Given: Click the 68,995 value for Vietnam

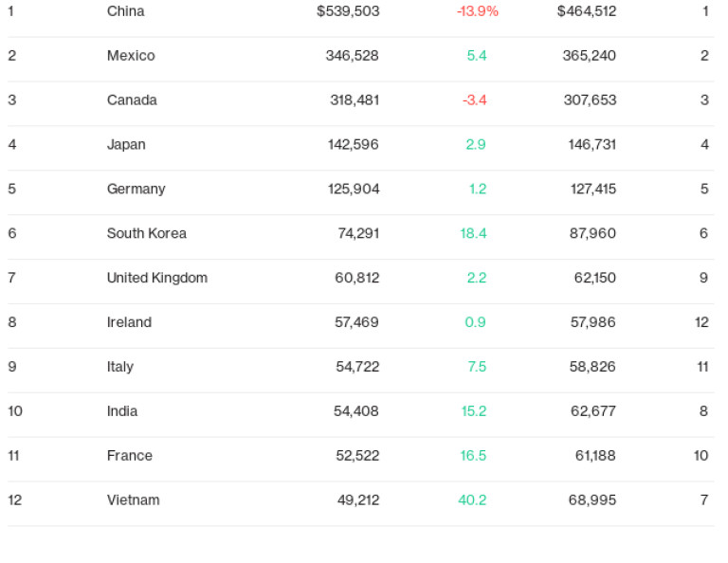Looking at the screenshot, I should [592, 501].
